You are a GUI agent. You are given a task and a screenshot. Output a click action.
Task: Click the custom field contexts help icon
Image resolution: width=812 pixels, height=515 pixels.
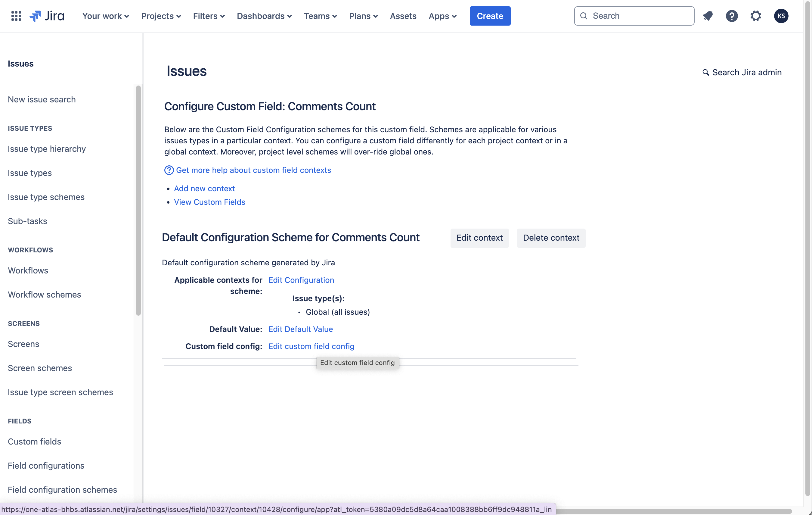pos(169,170)
